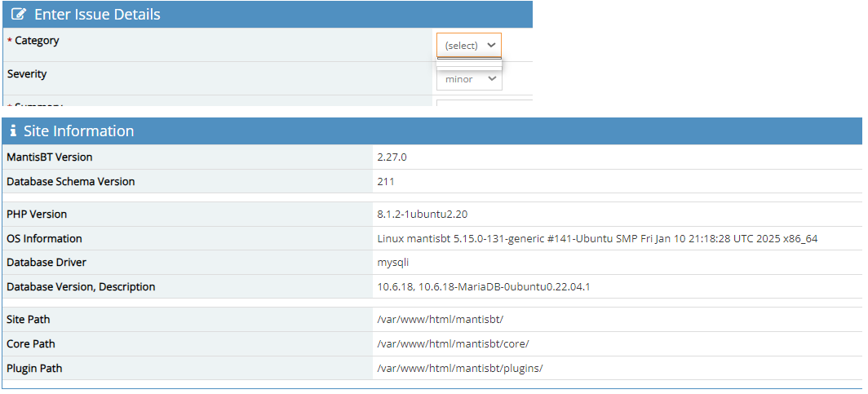Image resolution: width=868 pixels, height=394 pixels.
Task: Select the /var/www/html/mantisbt/plugins/ path value
Action: pyautogui.click(x=460, y=368)
